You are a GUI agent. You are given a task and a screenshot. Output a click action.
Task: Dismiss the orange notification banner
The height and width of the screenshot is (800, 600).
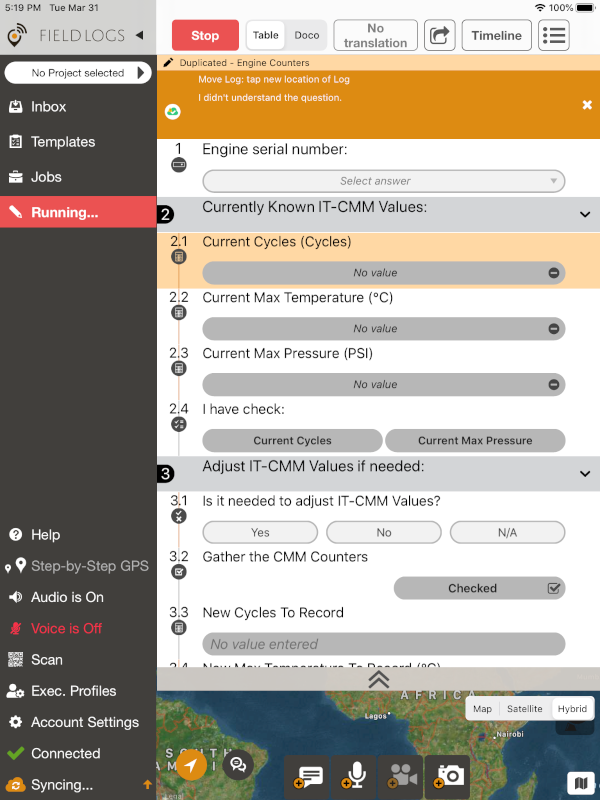[x=587, y=105]
